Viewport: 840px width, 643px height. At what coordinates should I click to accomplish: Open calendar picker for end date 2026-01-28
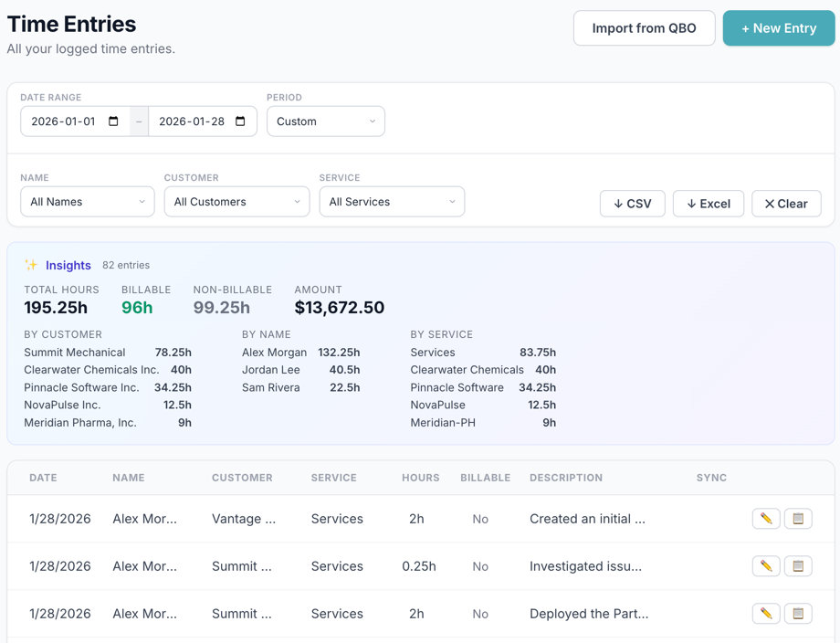coord(241,121)
